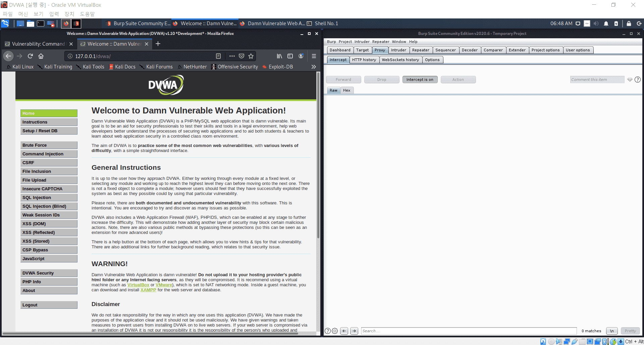Bookmark this page with the star icon
644x345 pixels.
251,56
